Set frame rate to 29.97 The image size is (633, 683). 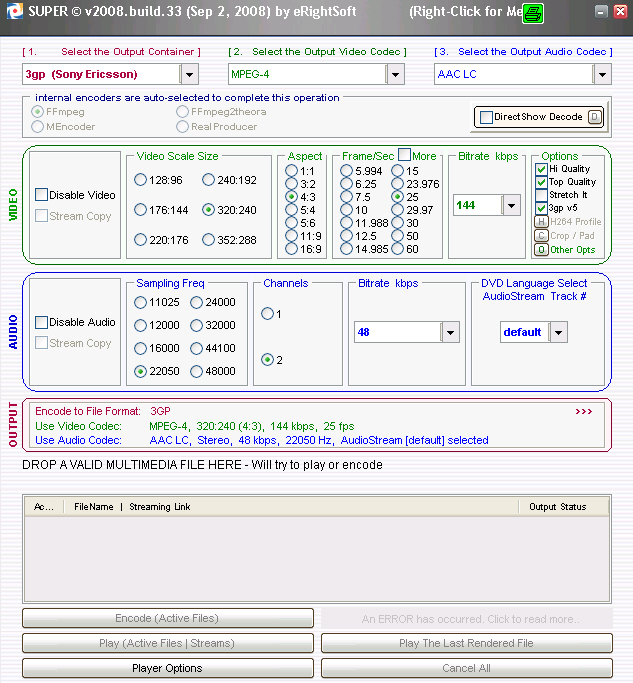point(397,210)
